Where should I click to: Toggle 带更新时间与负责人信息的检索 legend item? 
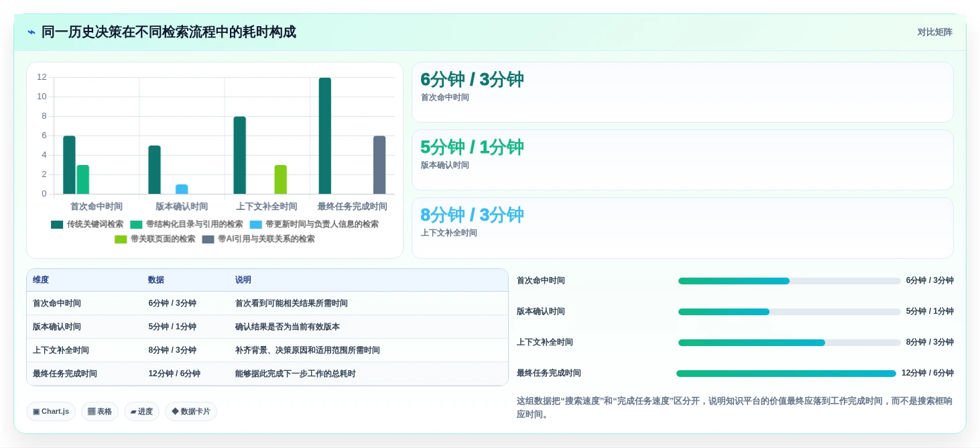(x=314, y=225)
